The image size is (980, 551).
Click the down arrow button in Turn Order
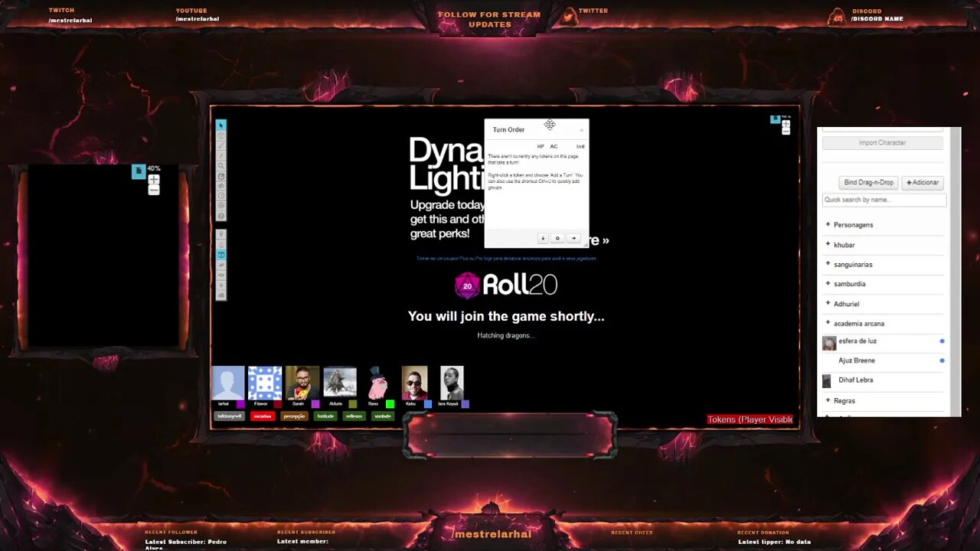pyautogui.click(x=543, y=238)
